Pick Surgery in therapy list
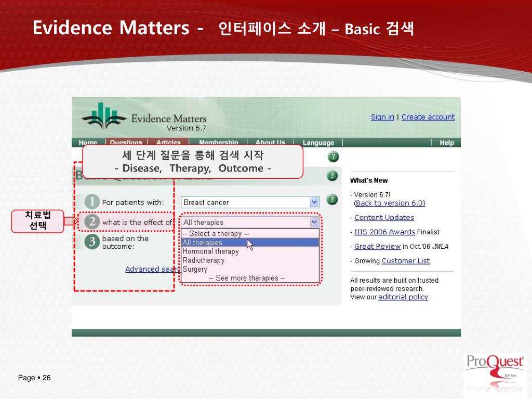This screenshot has height=399, width=532. pos(250,269)
